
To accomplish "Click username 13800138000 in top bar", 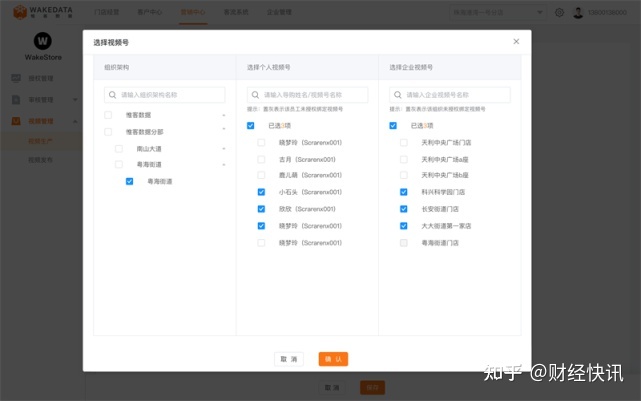I will [607, 13].
